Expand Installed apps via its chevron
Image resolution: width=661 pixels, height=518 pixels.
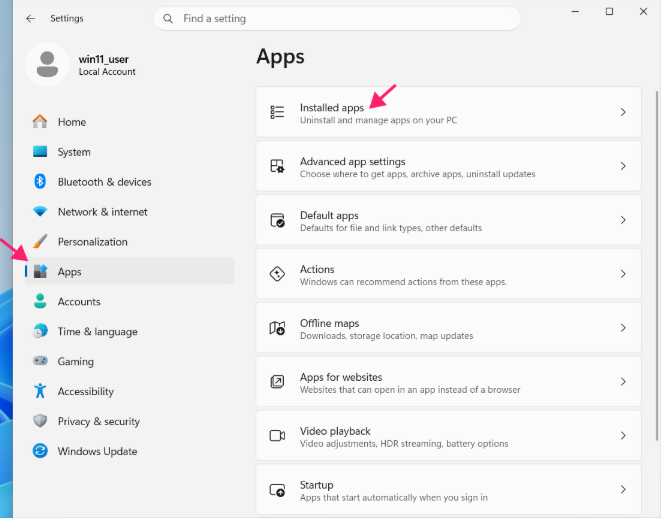[x=623, y=112]
